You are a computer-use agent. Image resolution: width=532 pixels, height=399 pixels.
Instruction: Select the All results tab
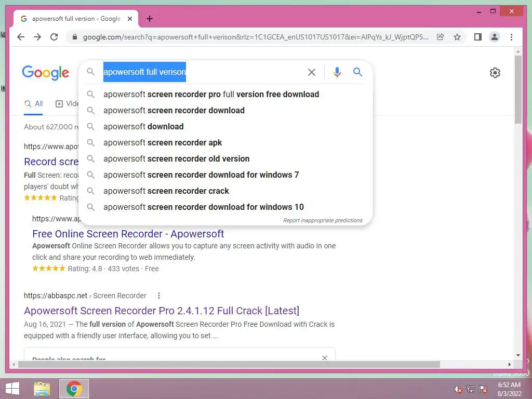pyautogui.click(x=34, y=104)
